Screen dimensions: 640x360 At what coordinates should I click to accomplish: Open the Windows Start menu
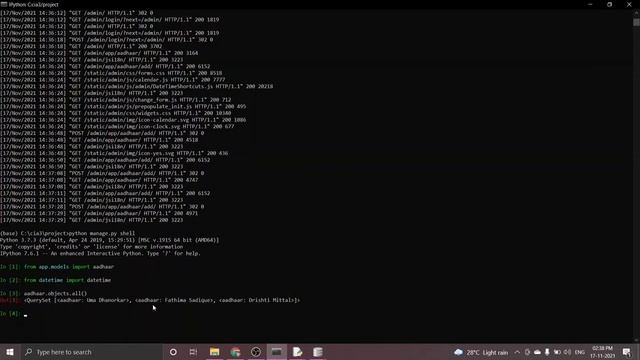point(10,352)
